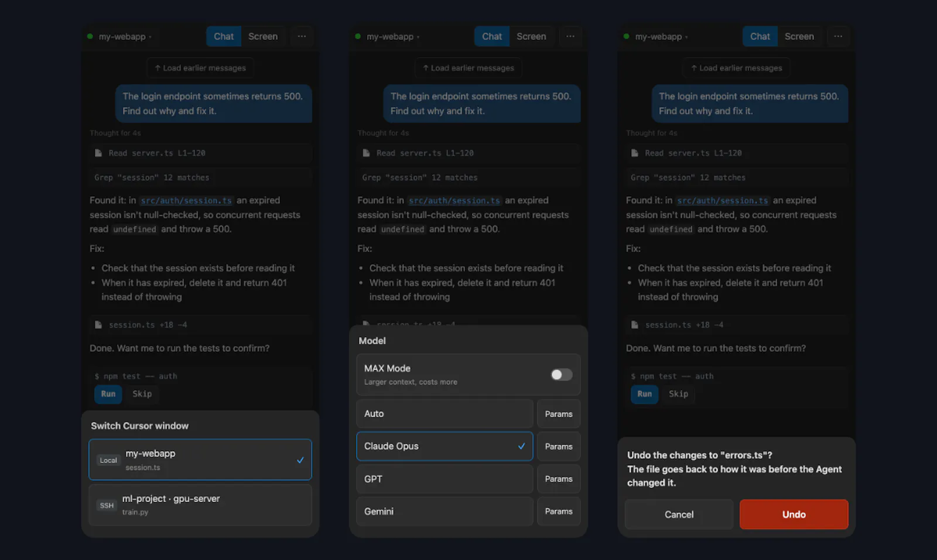This screenshot has width=937, height=560.
Task: Open the more options menu in the left panel
Action: click(302, 36)
